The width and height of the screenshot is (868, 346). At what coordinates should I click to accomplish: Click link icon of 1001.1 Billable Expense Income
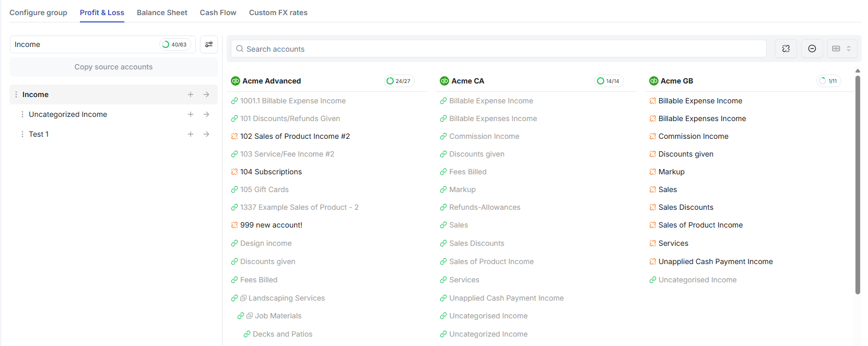[234, 101]
